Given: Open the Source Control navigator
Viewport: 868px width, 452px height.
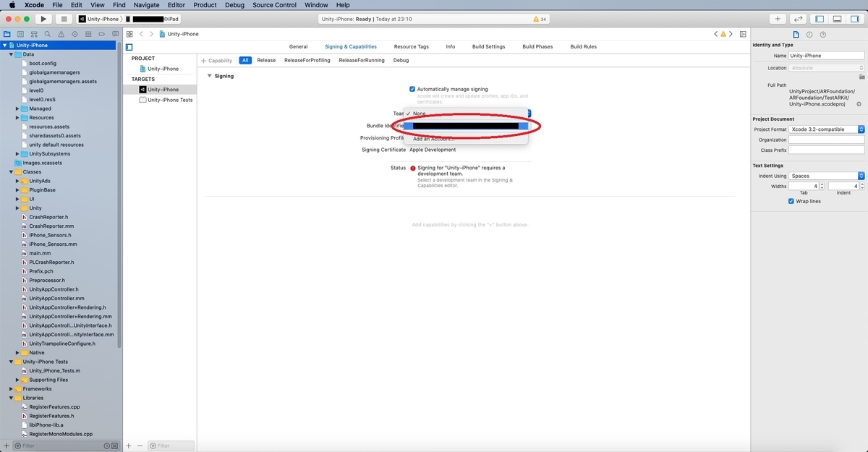Looking at the screenshot, I should [x=20, y=34].
